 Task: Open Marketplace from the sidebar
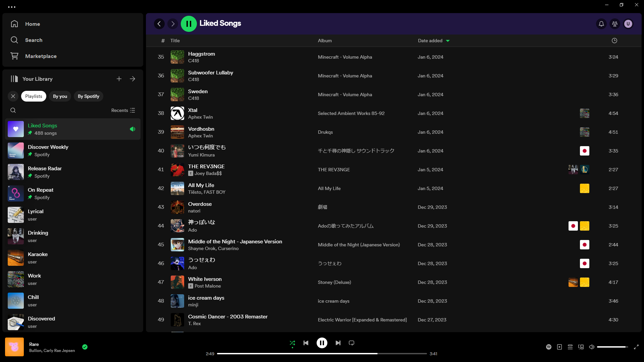point(41,56)
